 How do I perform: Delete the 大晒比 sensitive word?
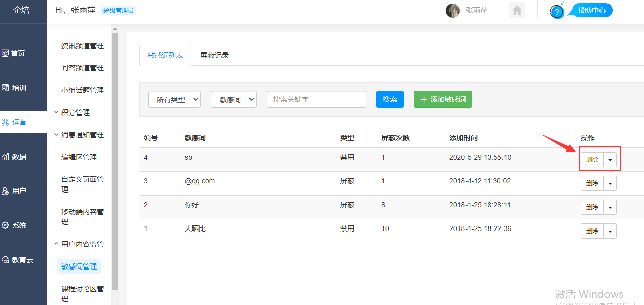click(x=592, y=231)
